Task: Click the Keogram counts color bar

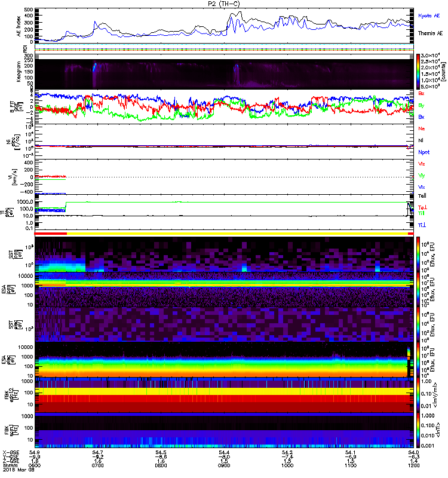Action: (x=418, y=72)
